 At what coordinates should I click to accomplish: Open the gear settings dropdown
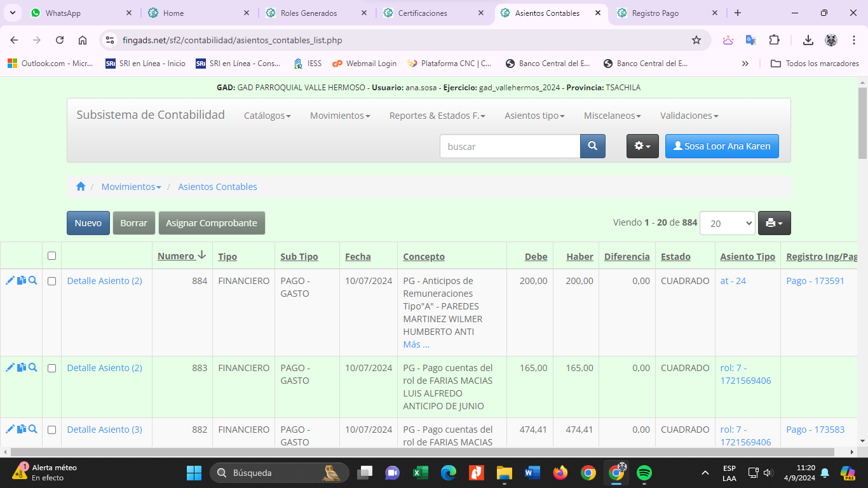point(642,146)
